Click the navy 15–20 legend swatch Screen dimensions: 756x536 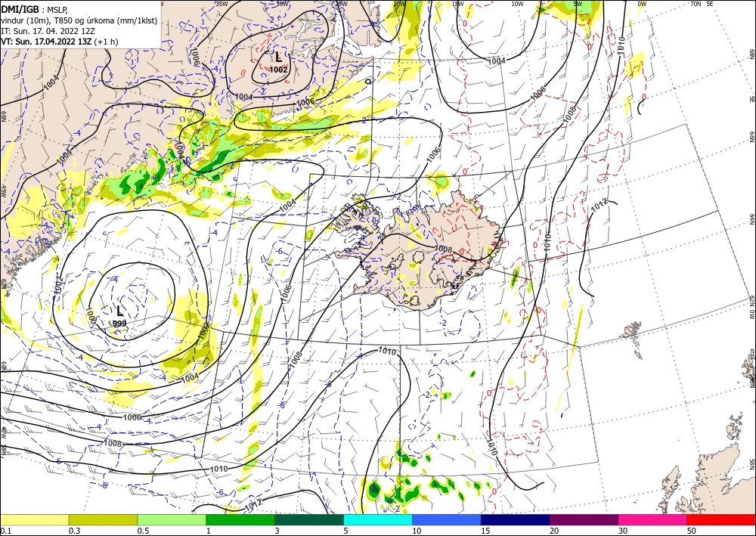[x=516, y=519]
